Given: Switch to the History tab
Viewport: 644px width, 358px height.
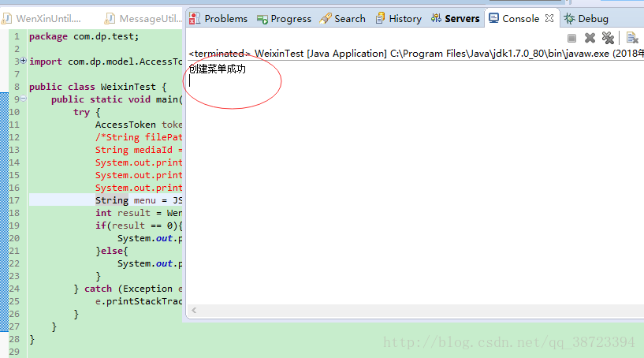Looking at the screenshot, I should click(398, 18).
